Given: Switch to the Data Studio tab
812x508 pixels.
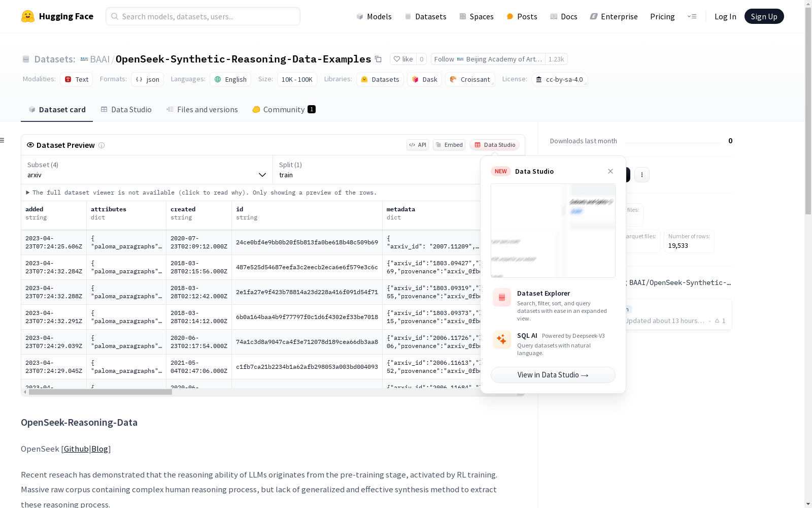Looking at the screenshot, I should [126, 110].
